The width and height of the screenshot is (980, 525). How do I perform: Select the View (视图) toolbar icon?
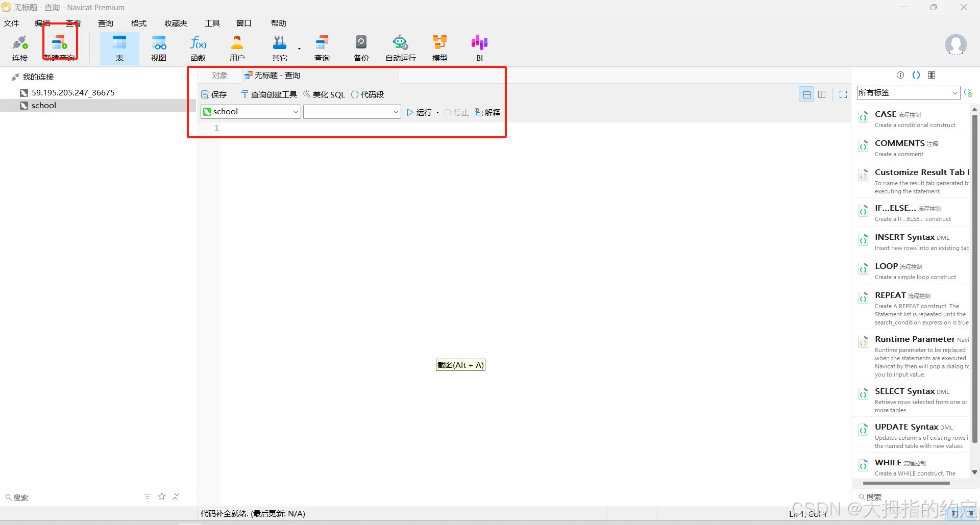pos(159,47)
